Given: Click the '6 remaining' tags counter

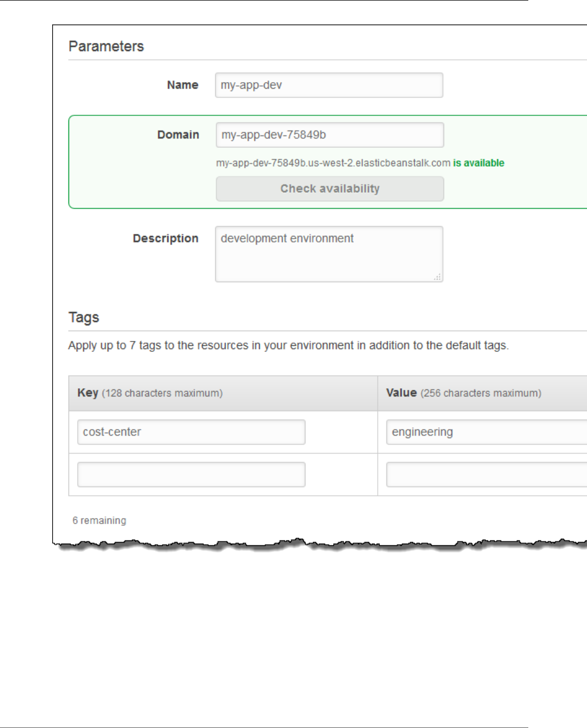Looking at the screenshot, I should [x=99, y=520].
